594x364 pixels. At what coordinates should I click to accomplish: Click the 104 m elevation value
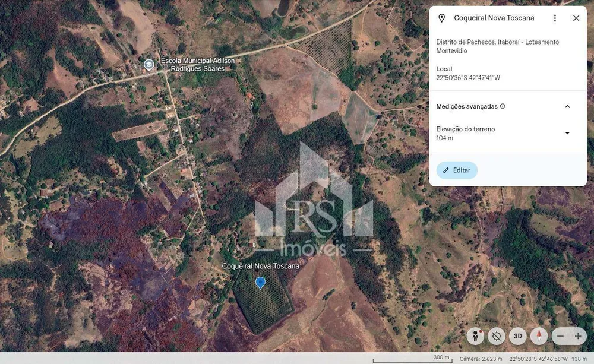tap(444, 138)
